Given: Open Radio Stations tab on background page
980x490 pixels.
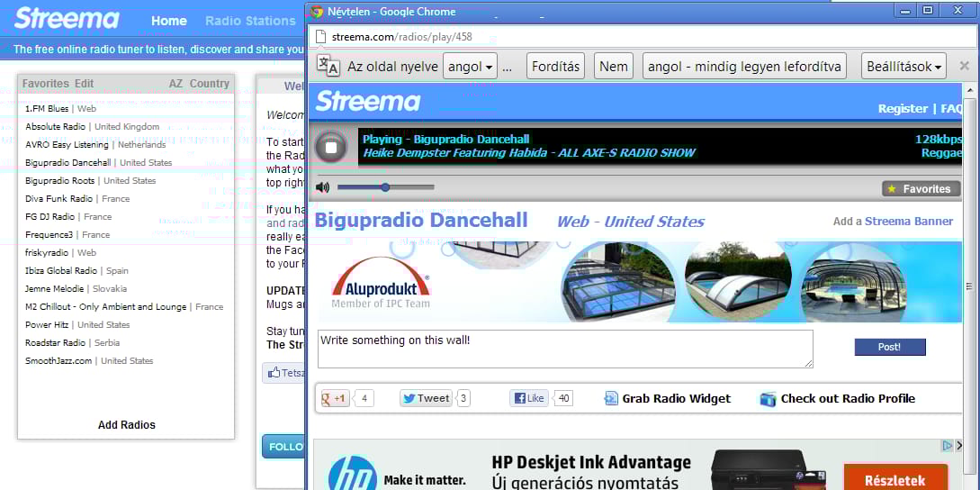Looking at the screenshot, I should [x=250, y=21].
